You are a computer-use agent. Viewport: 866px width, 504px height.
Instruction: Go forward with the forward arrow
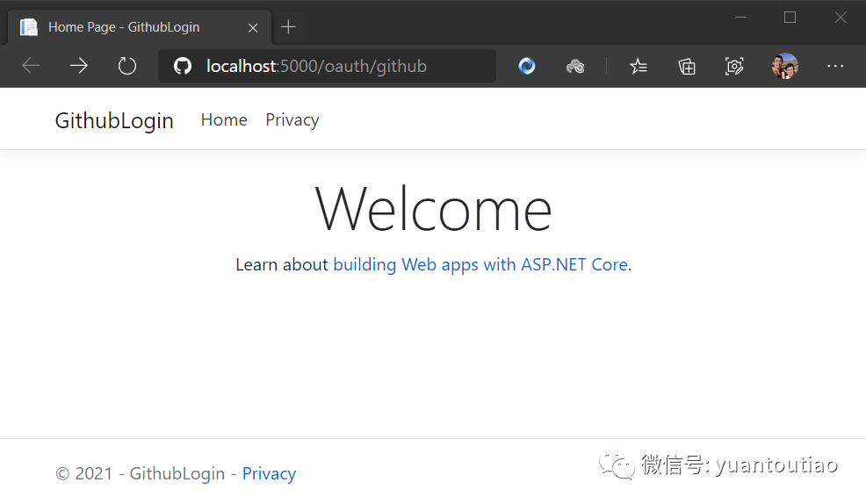pyautogui.click(x=79, y=66)
